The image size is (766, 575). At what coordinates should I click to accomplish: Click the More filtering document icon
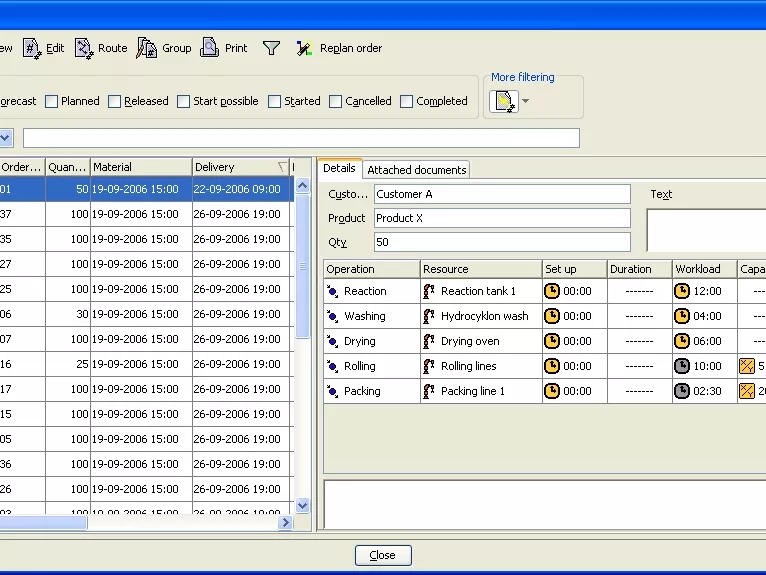pos(504,102)
